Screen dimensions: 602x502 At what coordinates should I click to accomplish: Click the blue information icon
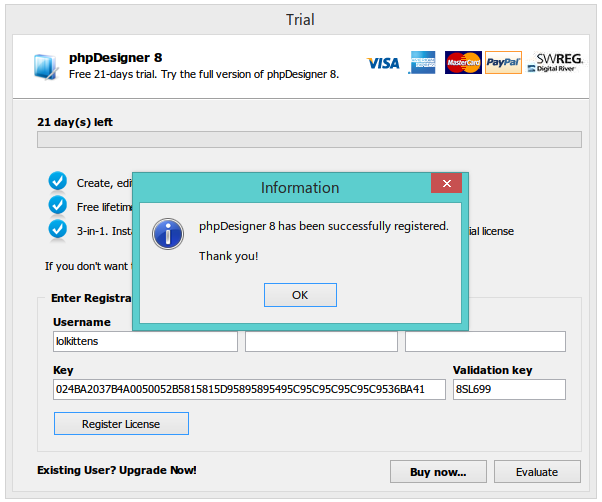coord(168,234)
